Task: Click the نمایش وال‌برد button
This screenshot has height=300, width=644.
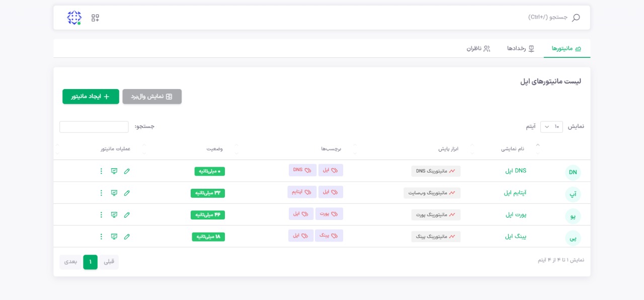Action: point(152,97)
